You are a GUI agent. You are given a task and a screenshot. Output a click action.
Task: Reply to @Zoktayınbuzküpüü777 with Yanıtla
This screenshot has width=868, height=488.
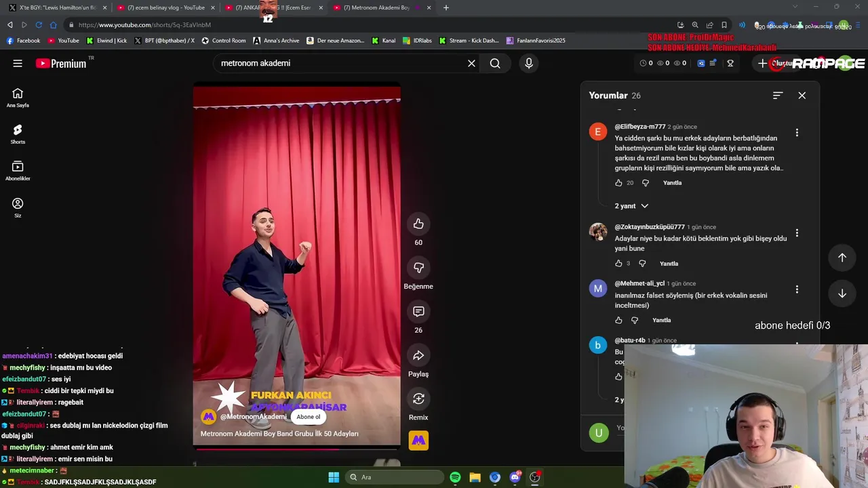[x=669, y=264]
